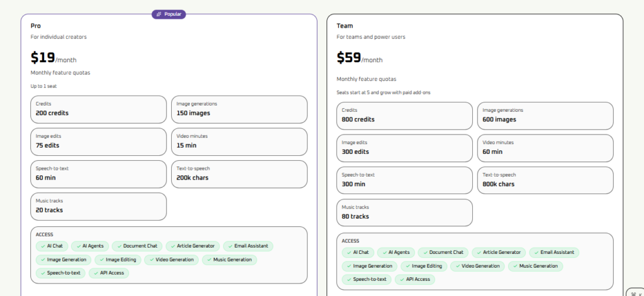Screen dimensions: 644x296
Task: Open the command shortcut button at bottom right
Action: 635,292
